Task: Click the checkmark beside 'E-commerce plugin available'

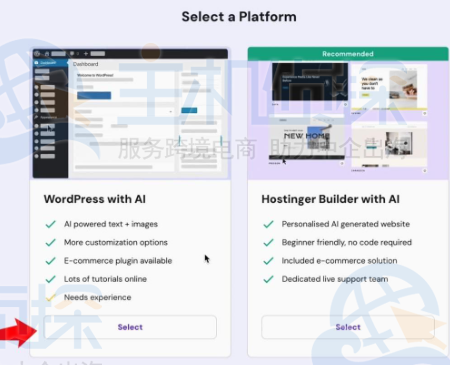Action: tap(51, 261)
